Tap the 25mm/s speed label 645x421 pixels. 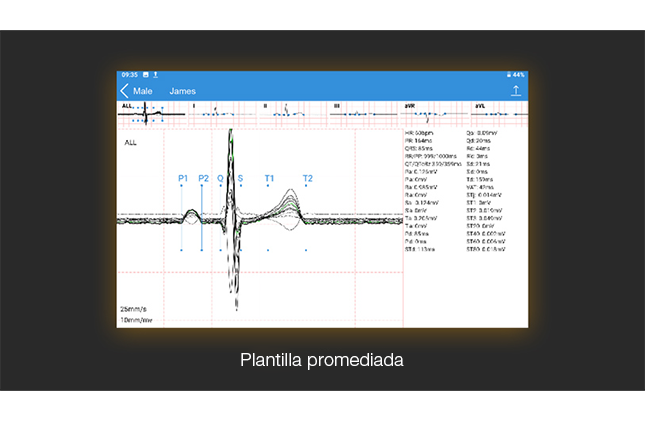[135, 308]
